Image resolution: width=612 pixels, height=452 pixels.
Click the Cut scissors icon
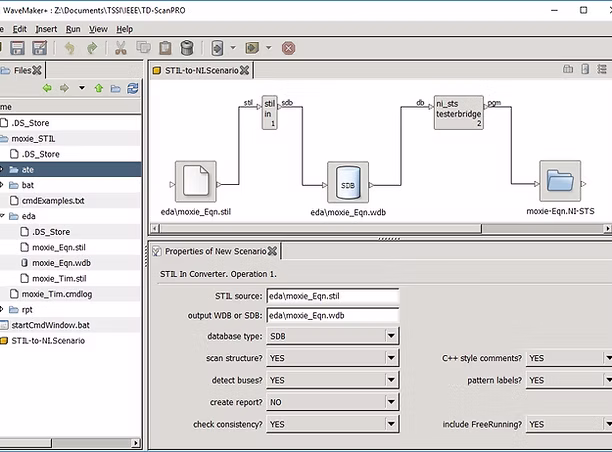pyautogui.click(x=121, y=48)
